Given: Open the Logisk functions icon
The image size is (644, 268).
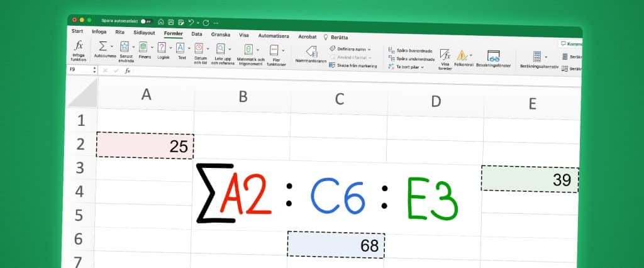Looking at the screenshot, I should tap(162, 47).
